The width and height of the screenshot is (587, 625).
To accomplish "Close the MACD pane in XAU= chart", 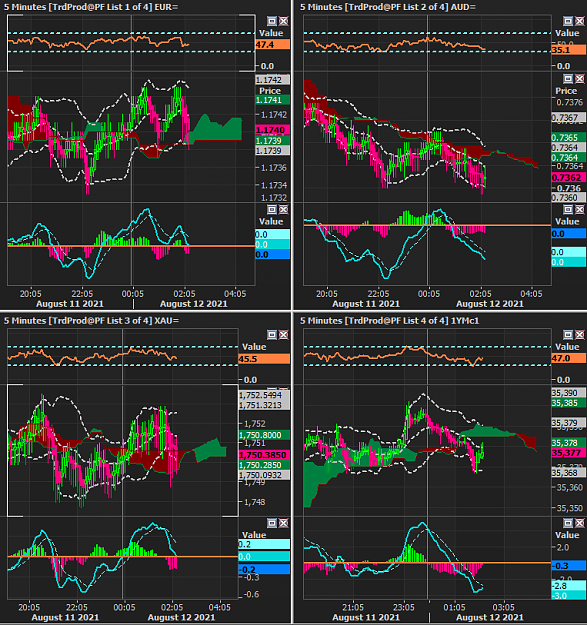I will tap(283, 523).
